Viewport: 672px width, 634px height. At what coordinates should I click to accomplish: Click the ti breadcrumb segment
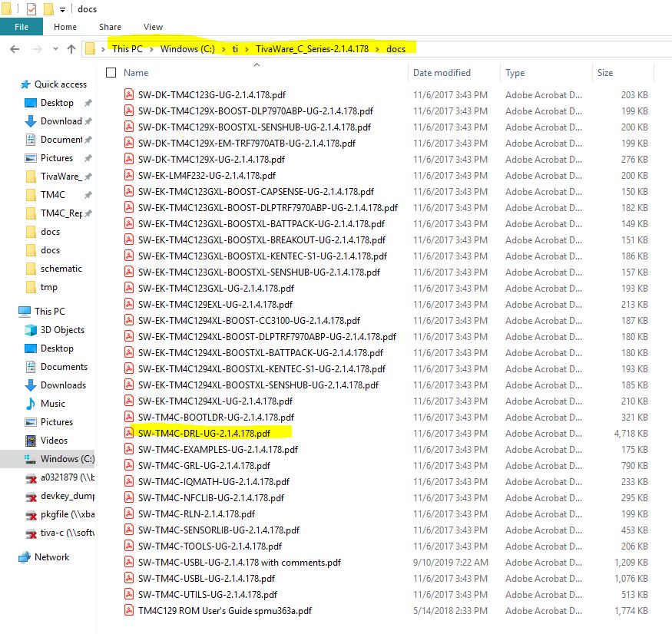[235, 49]
